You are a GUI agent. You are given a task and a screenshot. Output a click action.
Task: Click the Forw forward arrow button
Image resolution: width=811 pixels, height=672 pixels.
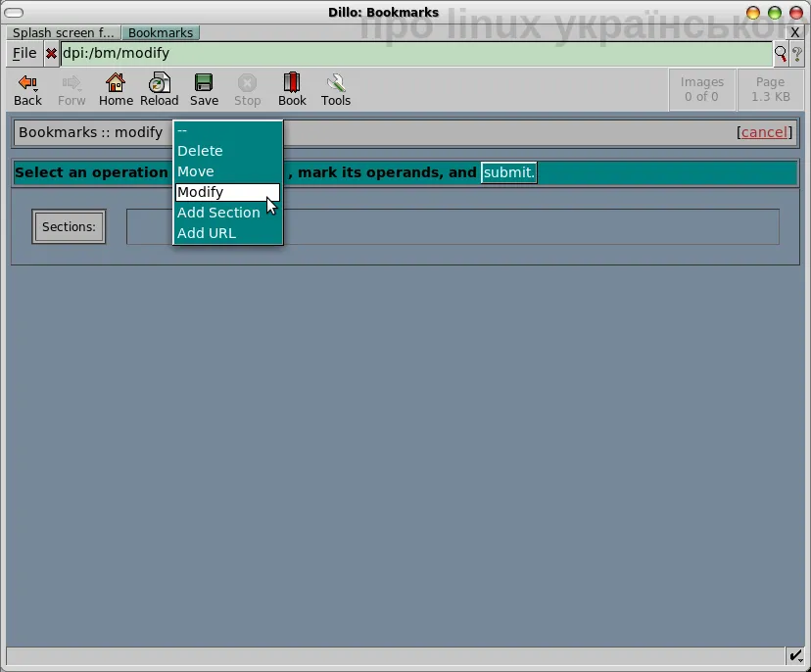point(72,90)
